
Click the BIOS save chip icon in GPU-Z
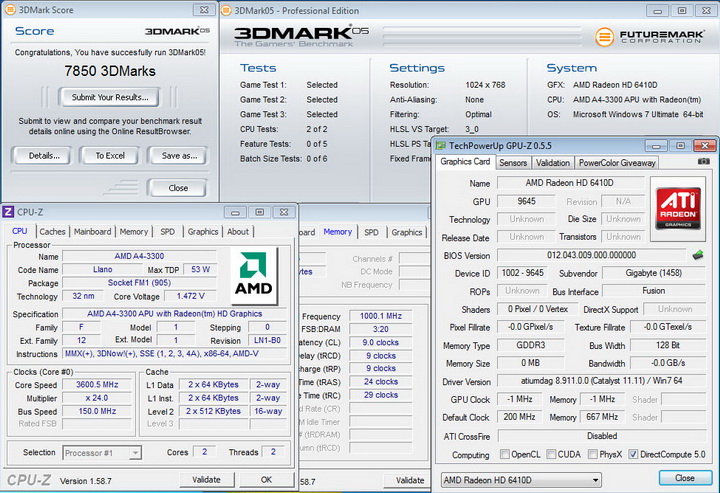point(698,255)
